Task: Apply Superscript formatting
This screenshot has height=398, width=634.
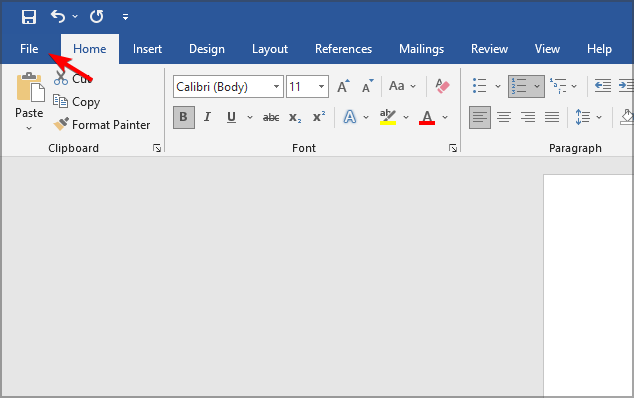Action: point(319,117)
